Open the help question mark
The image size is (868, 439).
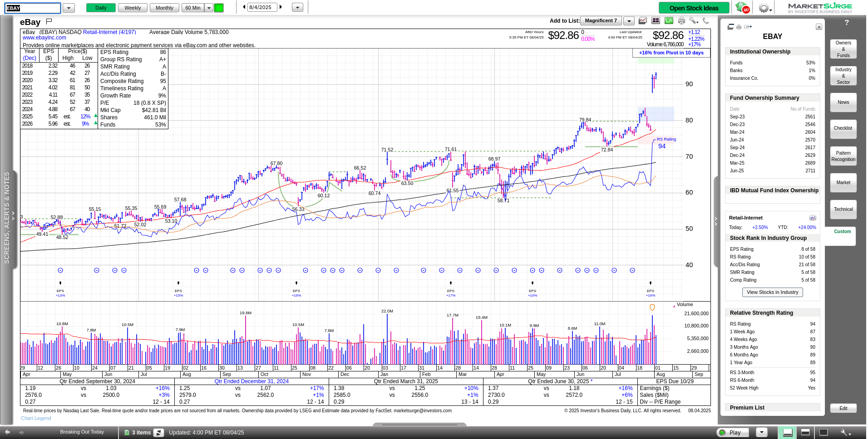pyautogui.click(x=847, y=23)
